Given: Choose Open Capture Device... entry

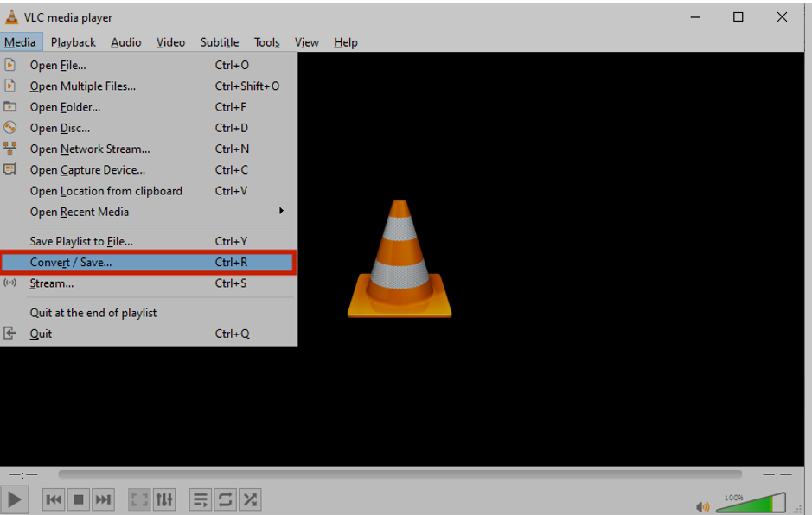Looking at the screenshot, I should pyautogui.click(x=149, y=169).
